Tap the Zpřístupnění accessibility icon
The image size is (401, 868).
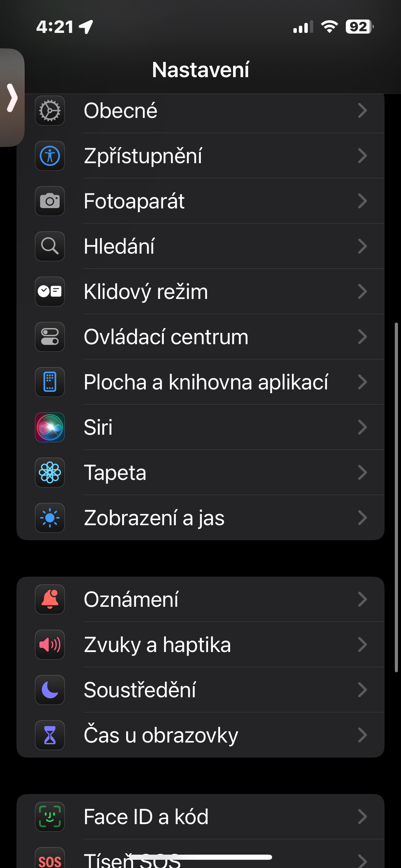50,156
